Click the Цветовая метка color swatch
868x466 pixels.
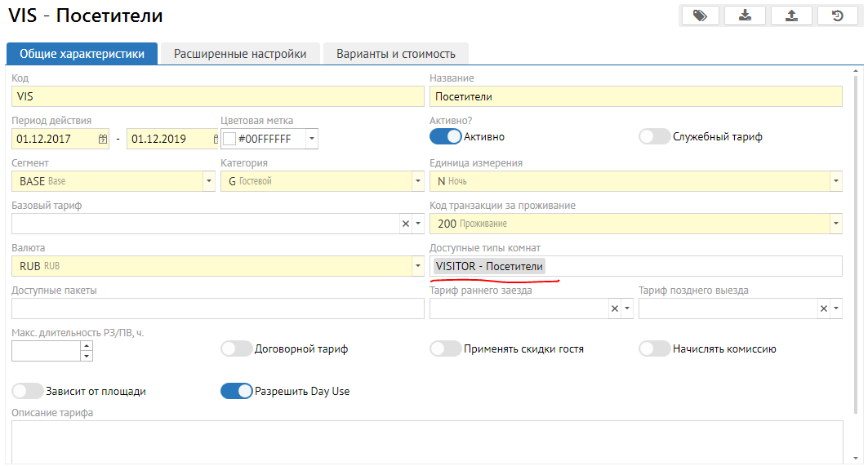229,139
